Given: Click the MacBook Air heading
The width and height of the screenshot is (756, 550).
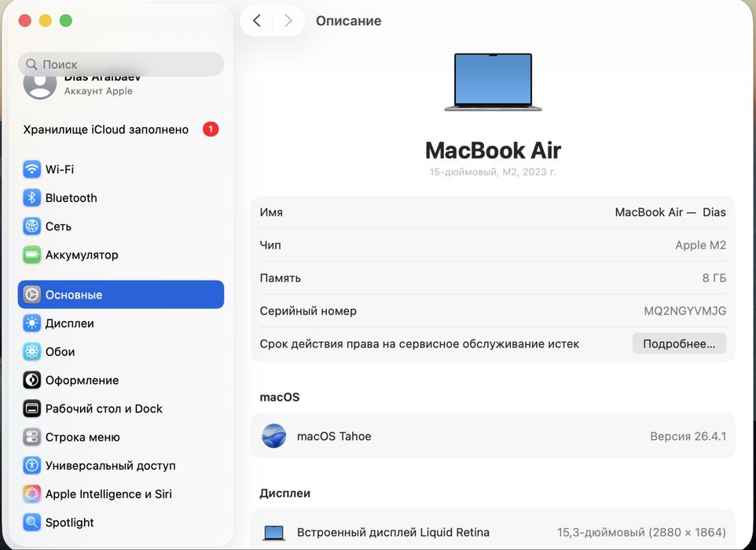Looking at the screenshot, I should pyautogui.click(x=493, y=150).
